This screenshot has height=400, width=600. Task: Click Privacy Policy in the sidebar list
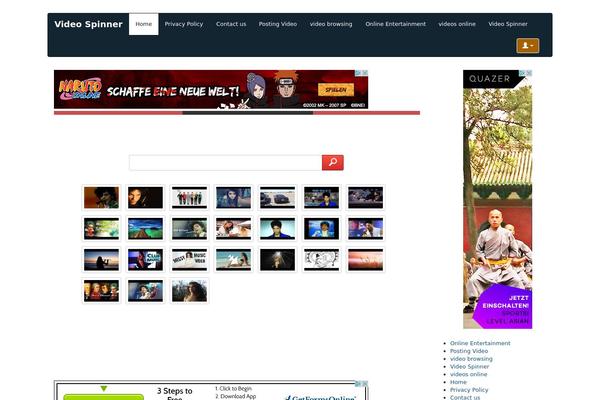[x=469, y=390]
